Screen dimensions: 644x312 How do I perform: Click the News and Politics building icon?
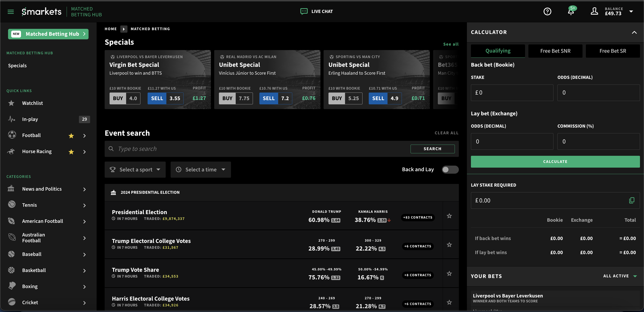[11, 189]
